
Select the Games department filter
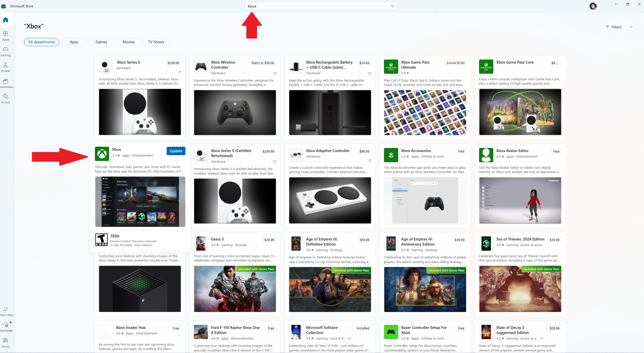click(101, 42)
